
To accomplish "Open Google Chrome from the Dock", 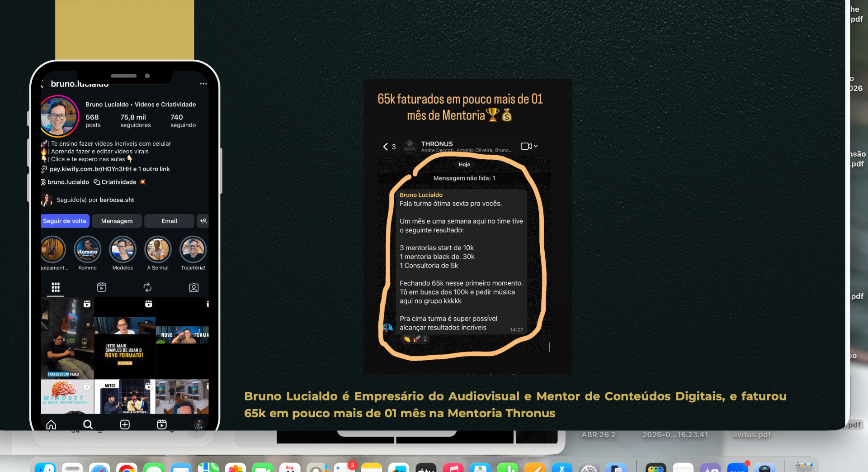I will pyautogui.click(x=127, y=468).
